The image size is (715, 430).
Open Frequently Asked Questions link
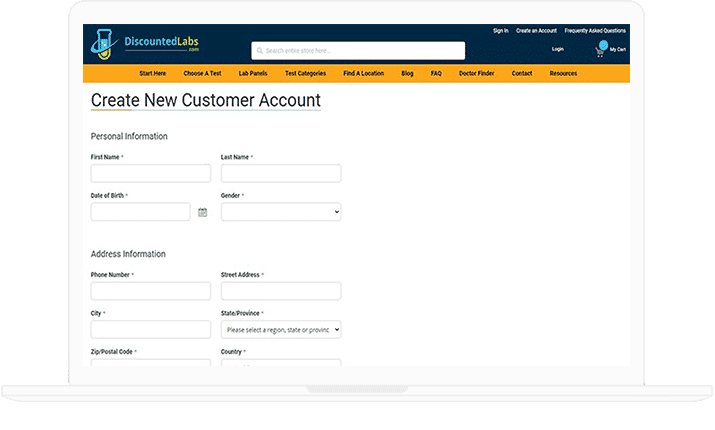[x=595, y=31]
